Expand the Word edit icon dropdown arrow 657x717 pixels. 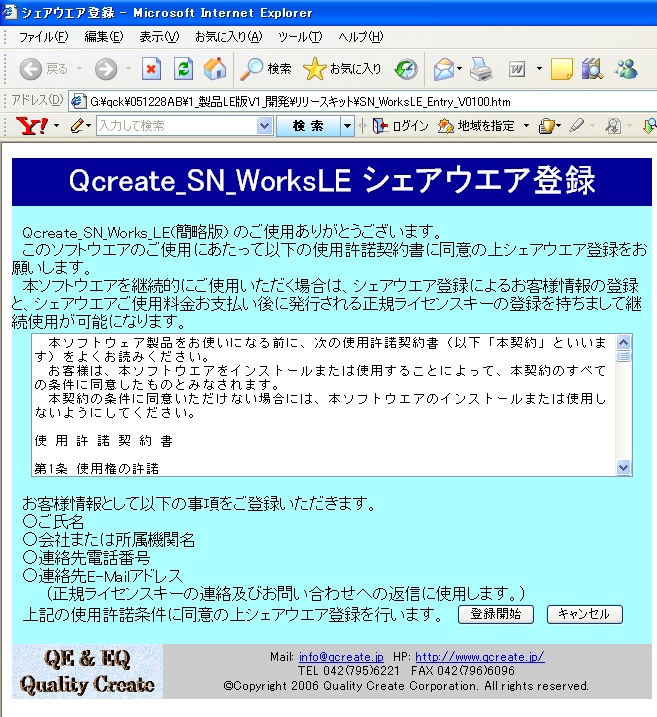(x=539, y=69)
